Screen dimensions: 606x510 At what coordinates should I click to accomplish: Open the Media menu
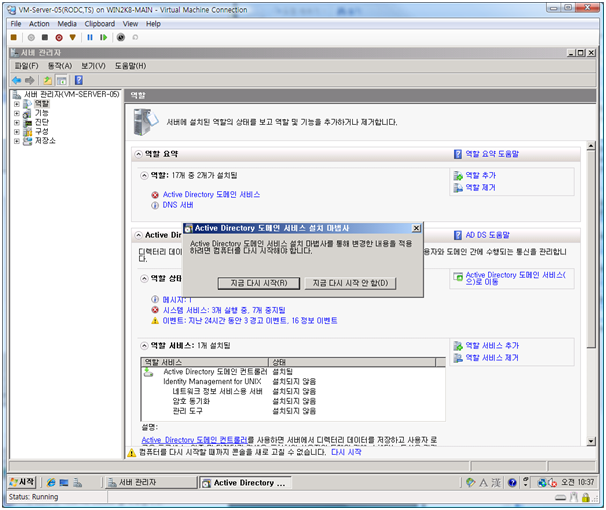pyautogui.click(x=67, y=24)
